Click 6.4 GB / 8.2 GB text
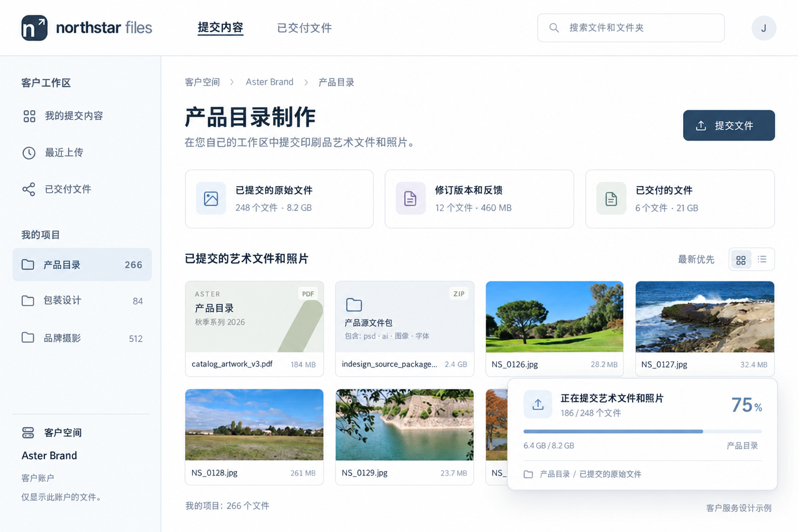This screenshot has height=532, width=798. tap(549, 446)
